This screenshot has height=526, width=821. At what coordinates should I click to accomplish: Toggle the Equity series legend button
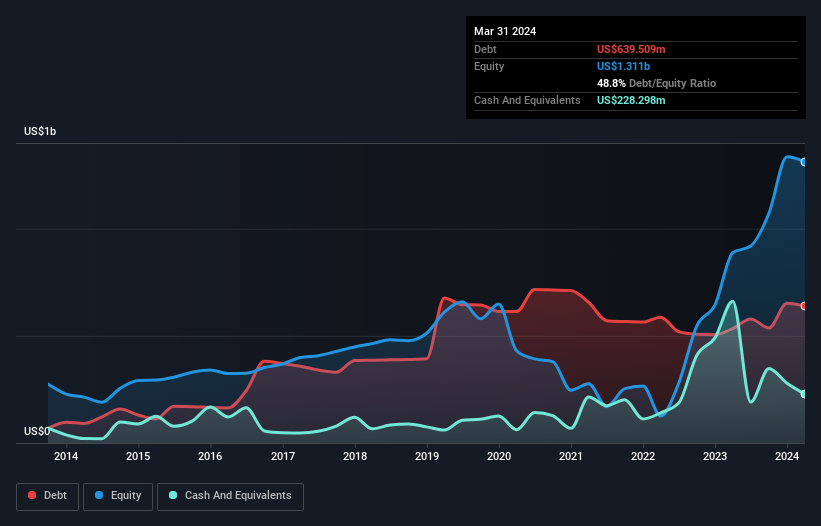(x=118, y=496)
